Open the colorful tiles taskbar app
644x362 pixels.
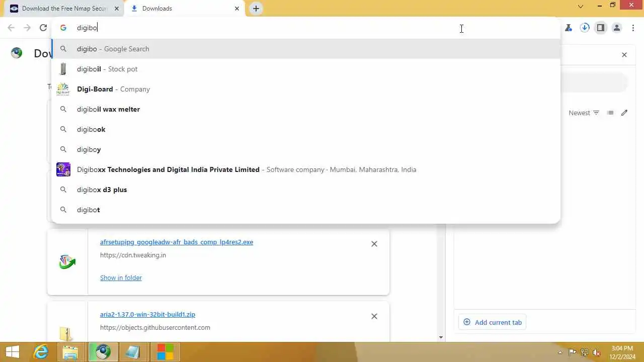point(165,352)
